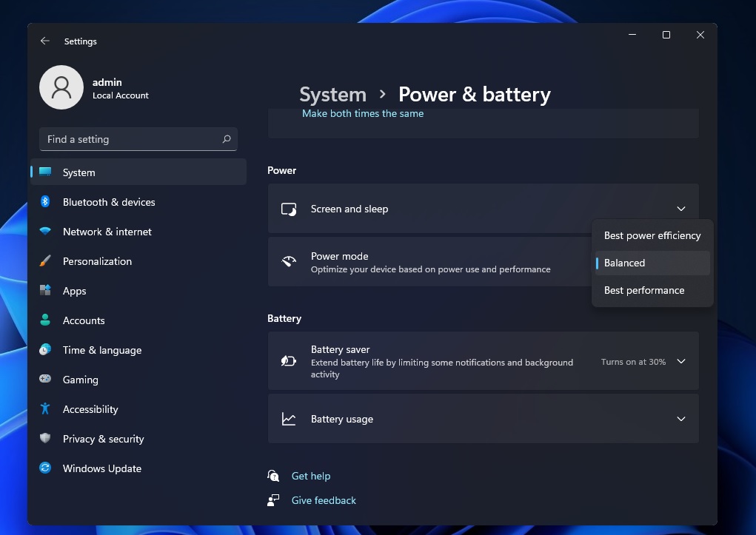Image resolution: width=756 pixels, height=535 pixels.
Task: Navigate to System in the breadcrumb
Action: (x=332, y=95)
